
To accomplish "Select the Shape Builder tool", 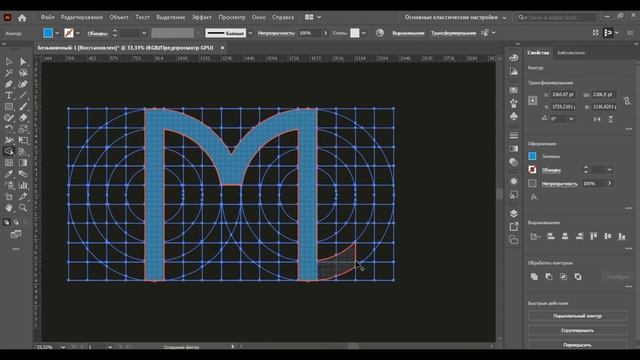I will coord(9,151).
